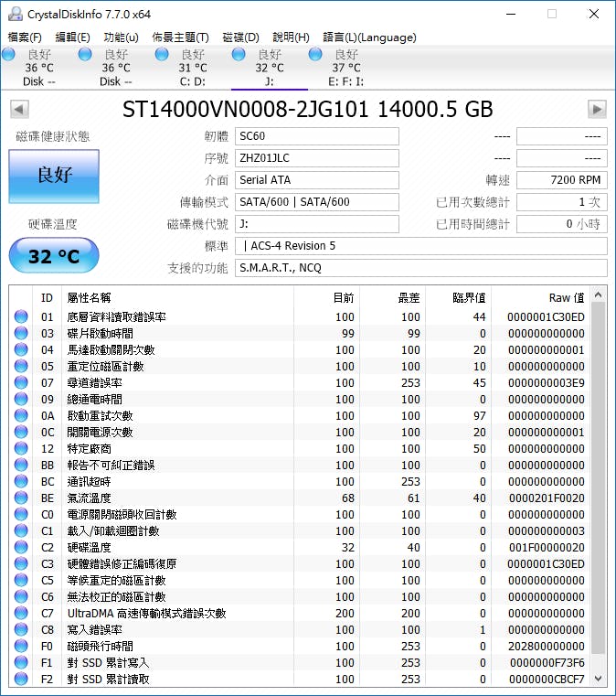Open the 語言(L)(Language) menu
This screenshot has width=616, height=696.
[x=369, y=37]
